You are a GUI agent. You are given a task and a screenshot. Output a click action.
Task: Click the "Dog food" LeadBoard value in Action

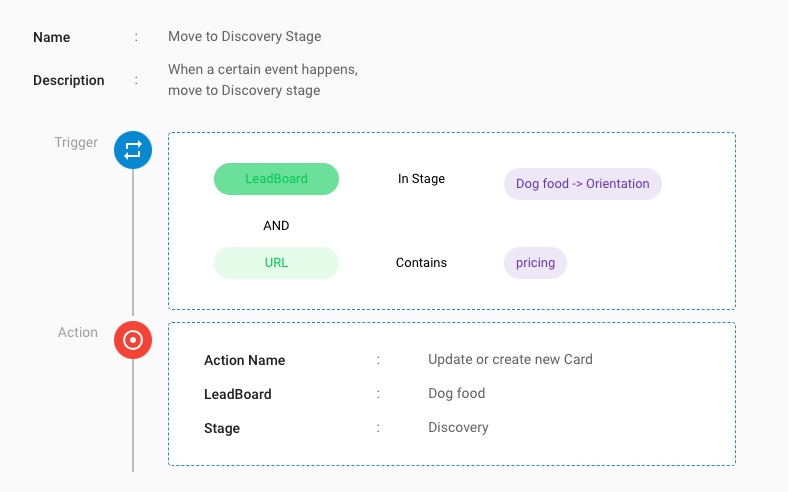456,394
